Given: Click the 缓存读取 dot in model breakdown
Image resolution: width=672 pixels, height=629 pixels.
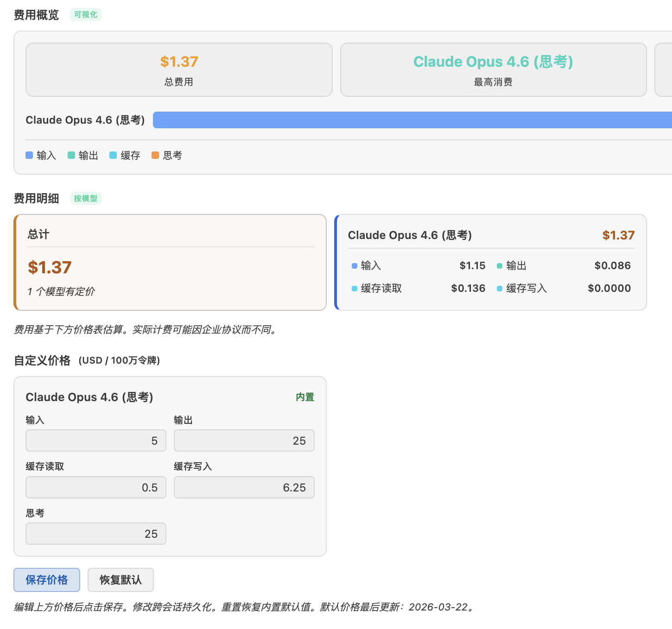Looking at the screenshot, I should point(355,289).
